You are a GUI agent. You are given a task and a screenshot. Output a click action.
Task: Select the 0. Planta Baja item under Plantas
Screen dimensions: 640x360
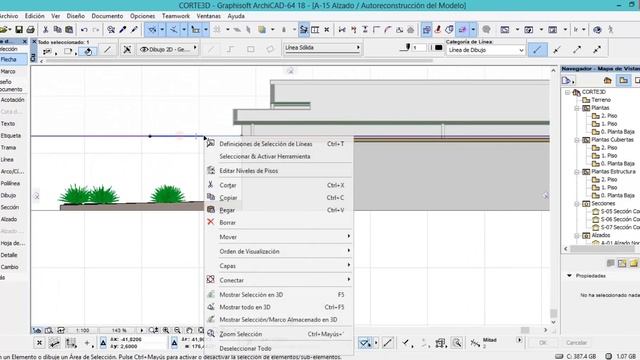coord(613,132)
